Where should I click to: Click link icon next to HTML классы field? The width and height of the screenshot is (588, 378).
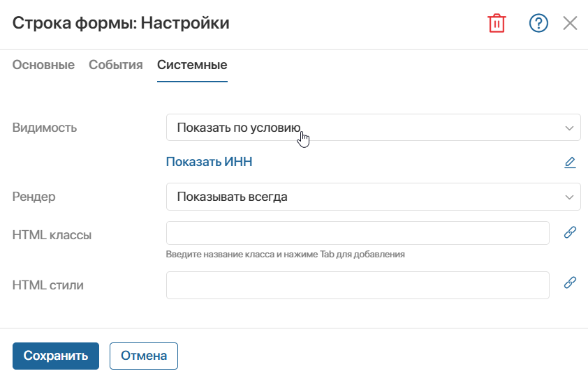tap(570, 232)
